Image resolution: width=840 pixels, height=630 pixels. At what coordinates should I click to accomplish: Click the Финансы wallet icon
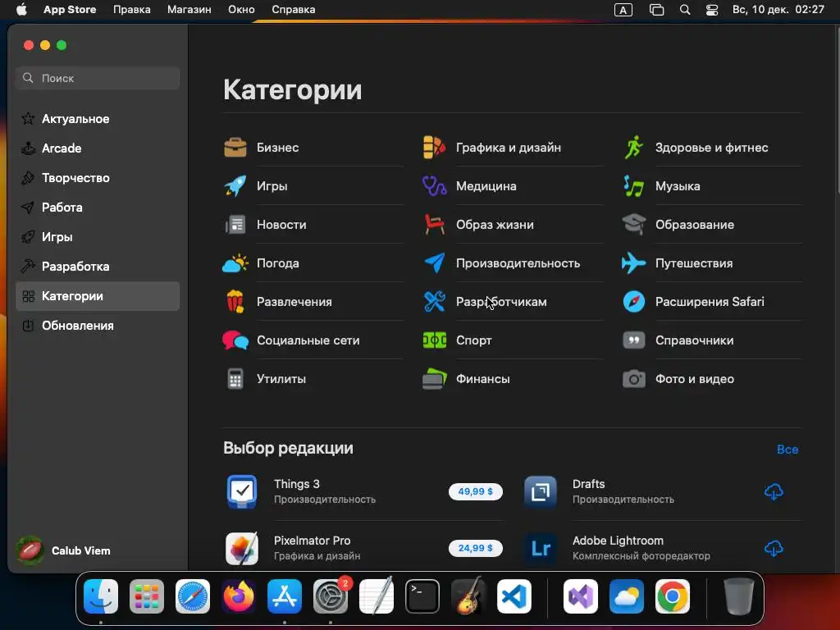(435, 379)
